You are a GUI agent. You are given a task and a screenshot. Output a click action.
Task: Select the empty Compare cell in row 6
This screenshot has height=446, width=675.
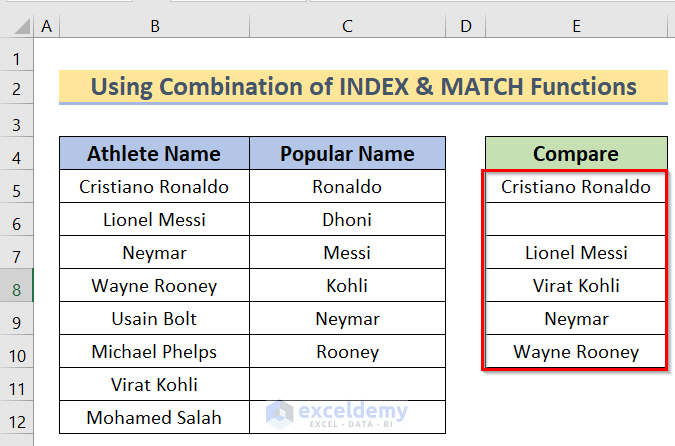(x=576, y=220)
